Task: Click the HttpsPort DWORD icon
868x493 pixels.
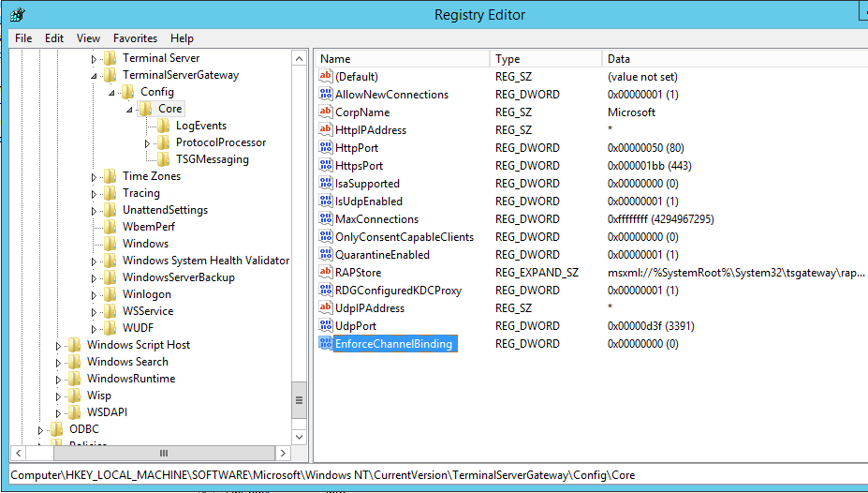Action: [326, 166]
